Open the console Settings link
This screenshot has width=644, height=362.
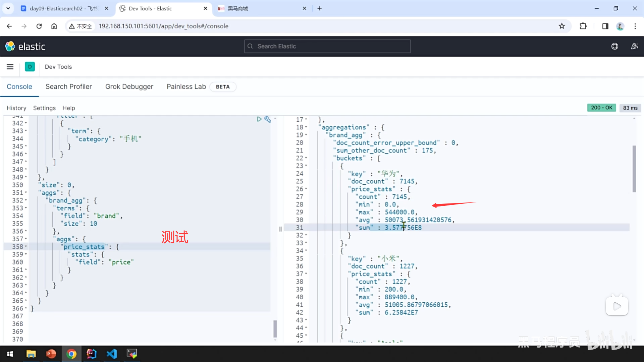pyautogui.click(x=44, y=108)
